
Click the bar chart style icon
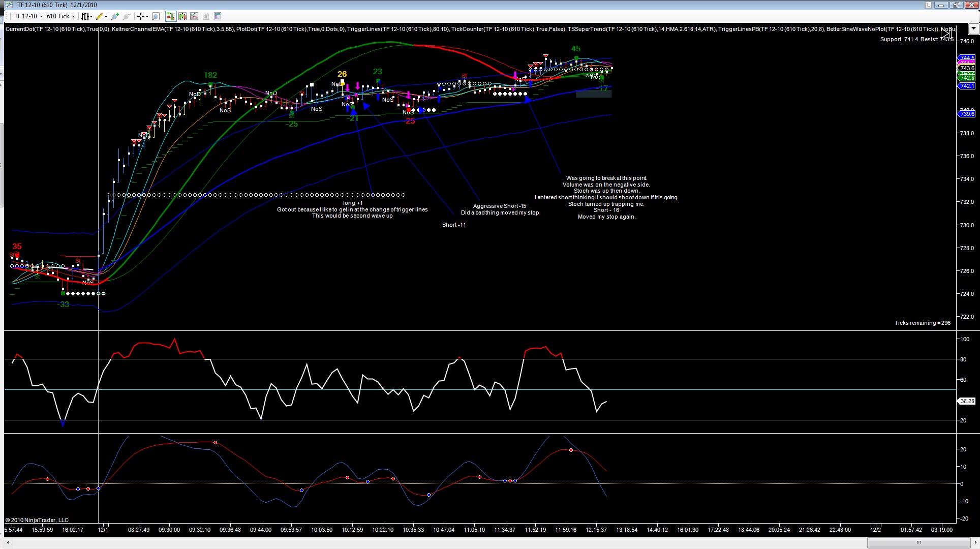(x=85, y=16)
